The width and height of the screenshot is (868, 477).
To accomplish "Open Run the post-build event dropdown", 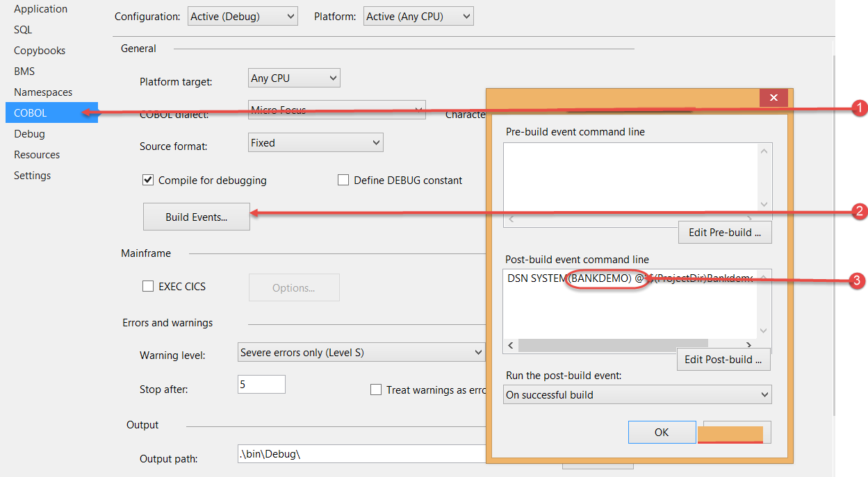I will point(637,395).
